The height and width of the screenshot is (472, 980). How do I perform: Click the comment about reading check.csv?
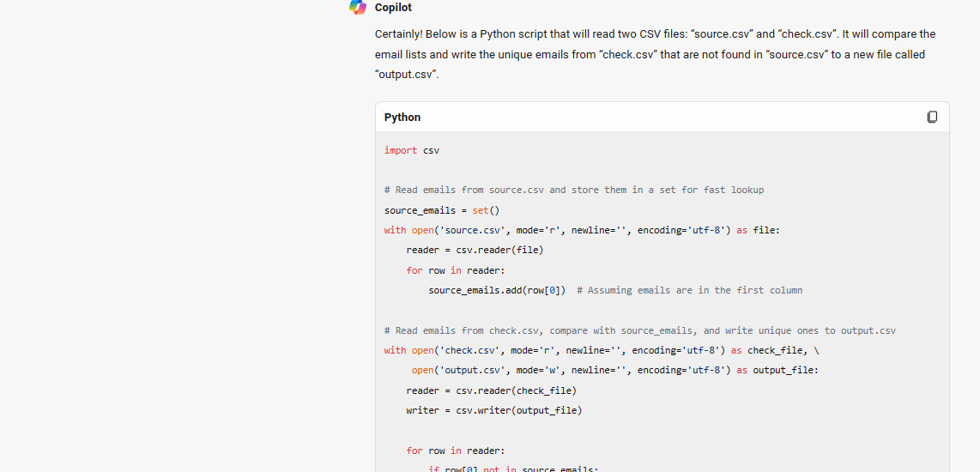tap(640, 330)
